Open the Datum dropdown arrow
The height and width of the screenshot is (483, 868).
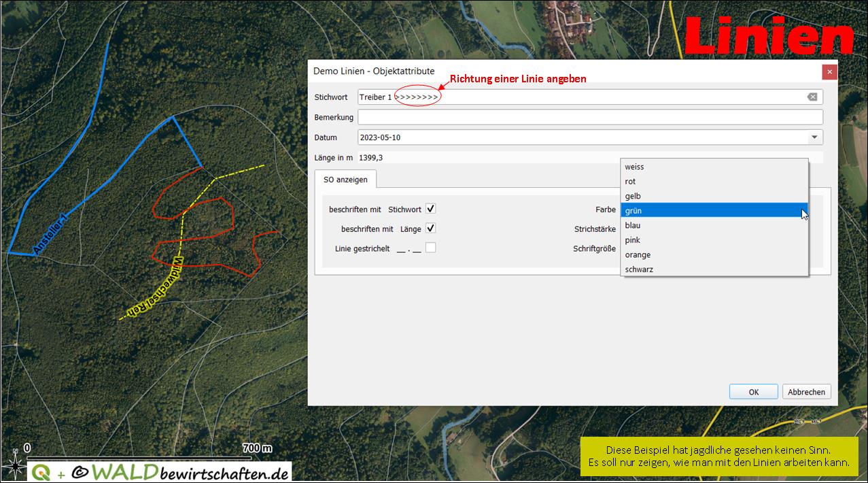pos(814,137)
